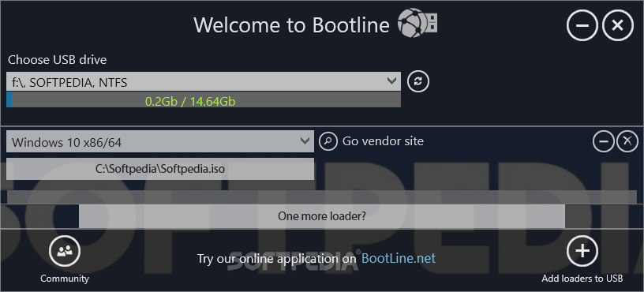This screenshot has width=644, height=292.
Task: Select the ISO path C:\Softpedia\Softpedia.iso field
Action: point(160,169)
